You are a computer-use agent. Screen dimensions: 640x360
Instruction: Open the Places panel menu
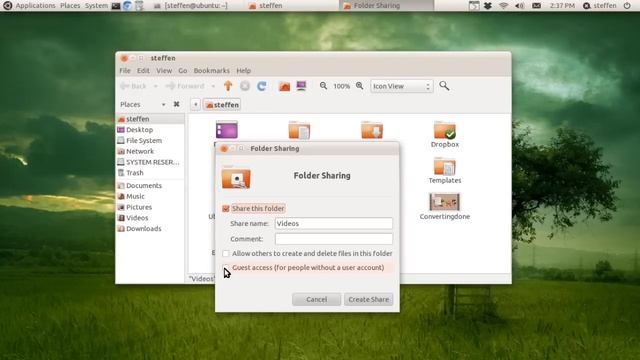pos(70,6)
